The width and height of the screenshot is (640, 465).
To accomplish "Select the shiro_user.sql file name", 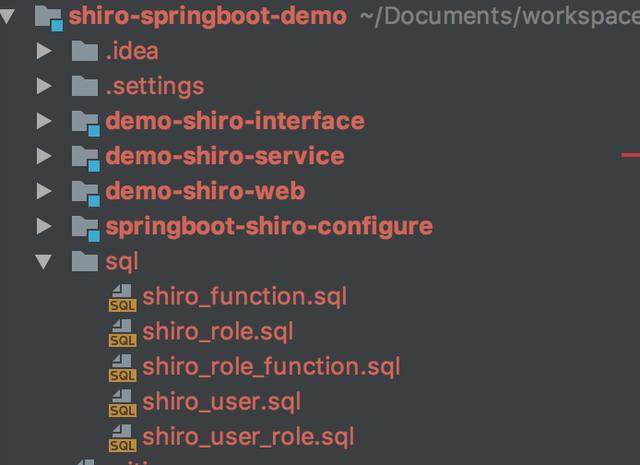I will point(222,403).
